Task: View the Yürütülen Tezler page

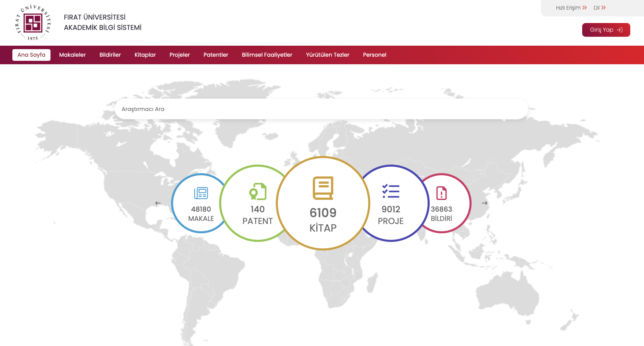Action: [328, 55]
